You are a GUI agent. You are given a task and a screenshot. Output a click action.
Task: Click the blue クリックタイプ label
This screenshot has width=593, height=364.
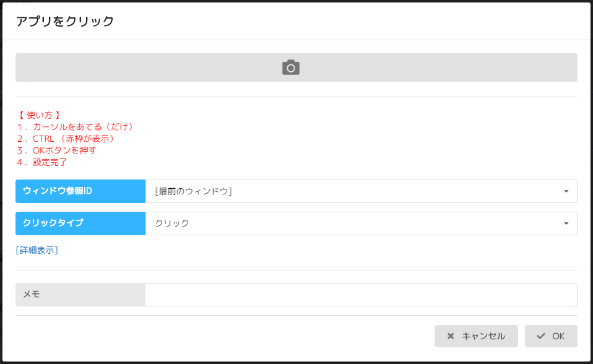point(80,223)
